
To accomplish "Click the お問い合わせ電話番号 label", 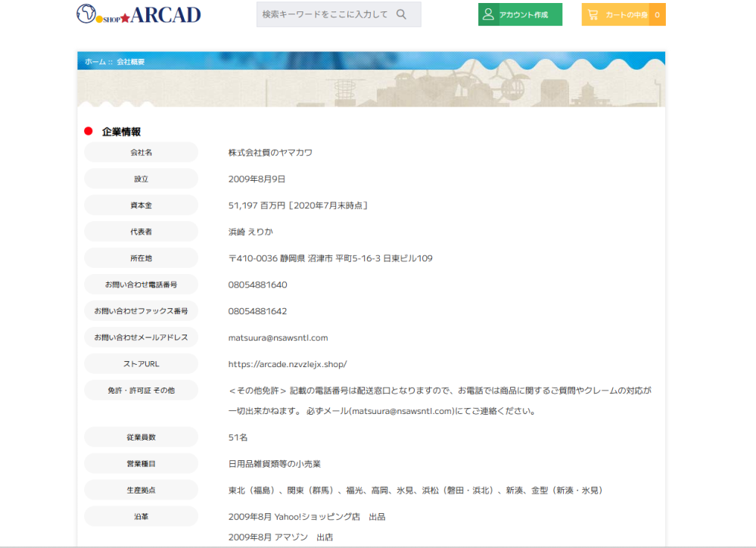I will coord(141,285).
